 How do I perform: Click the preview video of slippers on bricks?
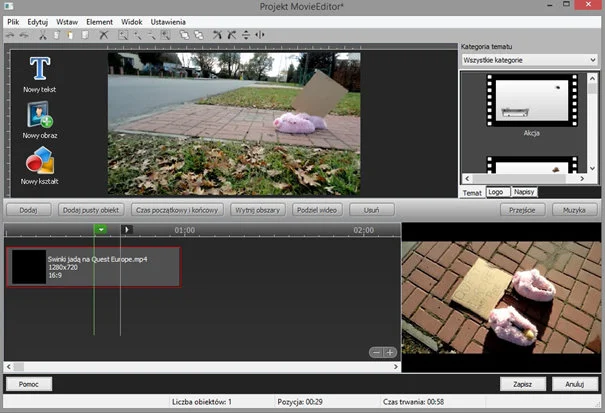click(x=501, y=297)
